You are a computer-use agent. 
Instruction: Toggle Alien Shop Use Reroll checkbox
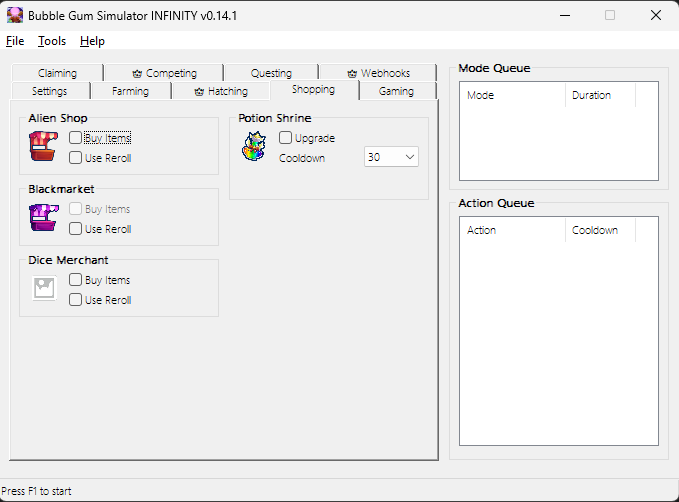click(x=75, y=158)
